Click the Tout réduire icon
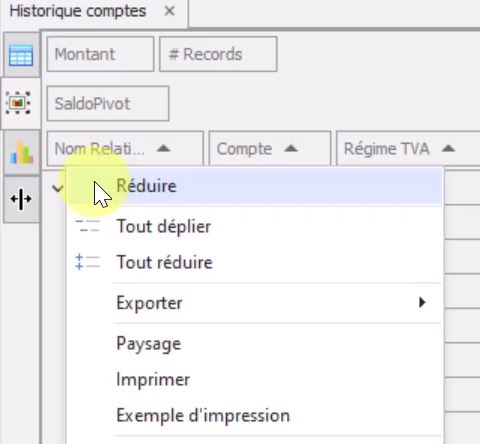This screenshot has width=480, height=444. pyautogui.click(x=87, y=262)
